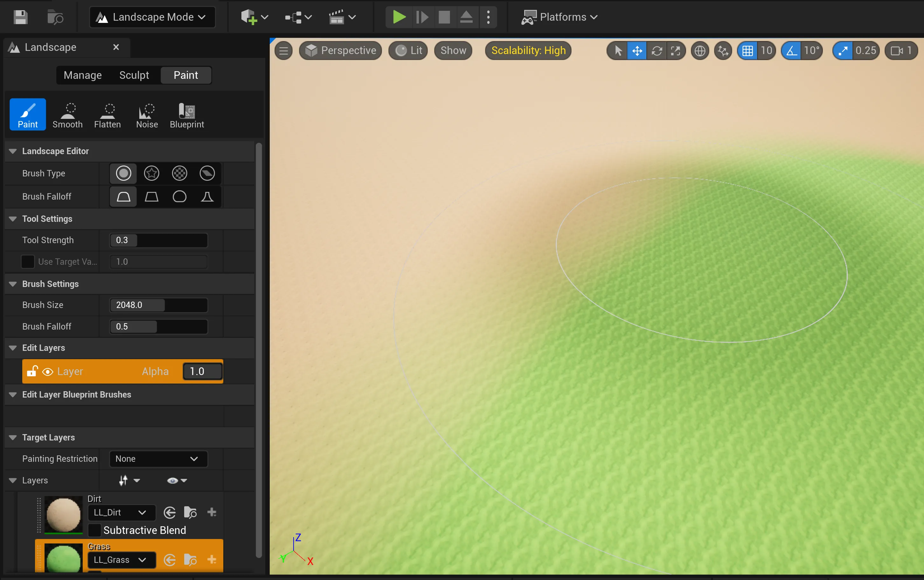Open the Cinematics clapperboard dropdown
Image resolution: width=924 pixels, height=580 pixels.
pos(342,17)
